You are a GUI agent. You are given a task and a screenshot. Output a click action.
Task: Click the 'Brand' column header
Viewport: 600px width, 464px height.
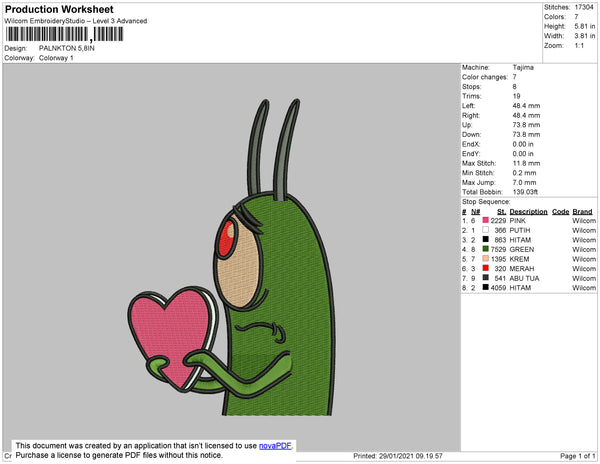[582, 212]
